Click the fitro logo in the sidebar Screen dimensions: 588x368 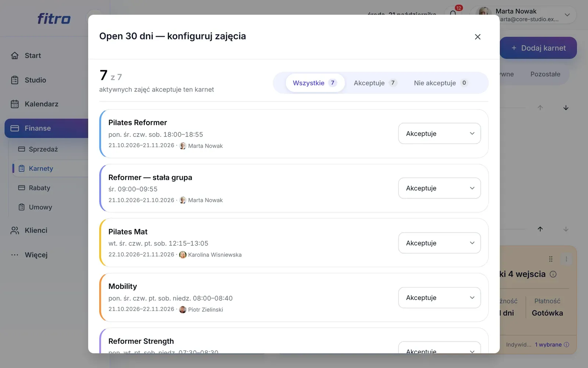[x=54, y=18]
